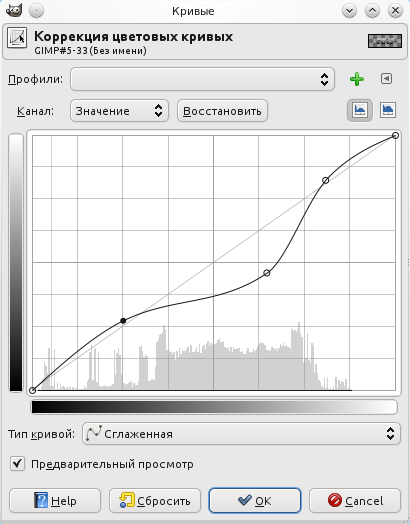
Task: Click the GIMP#5-33 (без имени) subtitle
Action: (90, 51)
